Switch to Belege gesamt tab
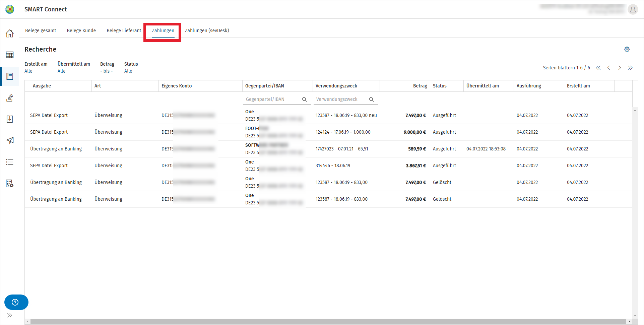 [x=41, y=30]
